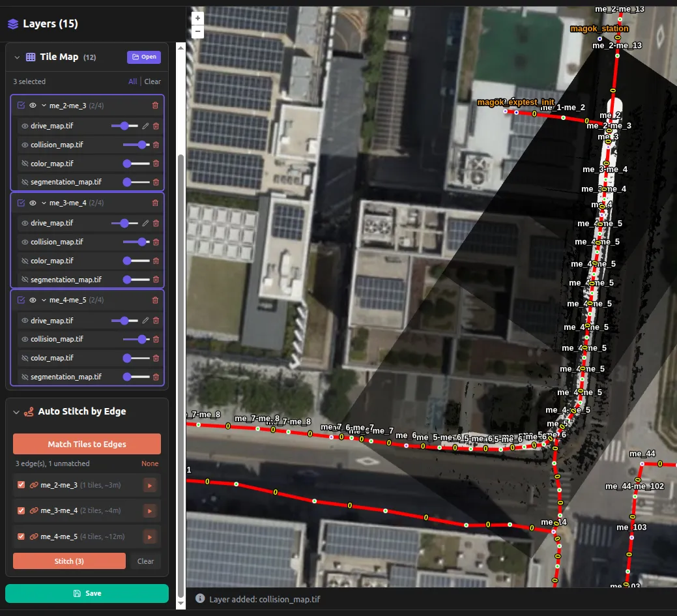
Task: Zoom out on the map
Action: (x=198, y=31)
